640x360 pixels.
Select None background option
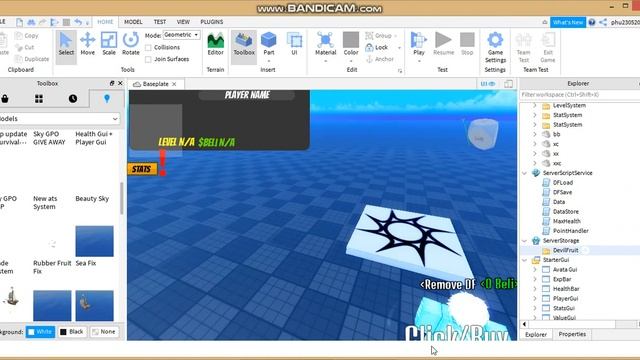pyautogui.click(x=104, y=332)
